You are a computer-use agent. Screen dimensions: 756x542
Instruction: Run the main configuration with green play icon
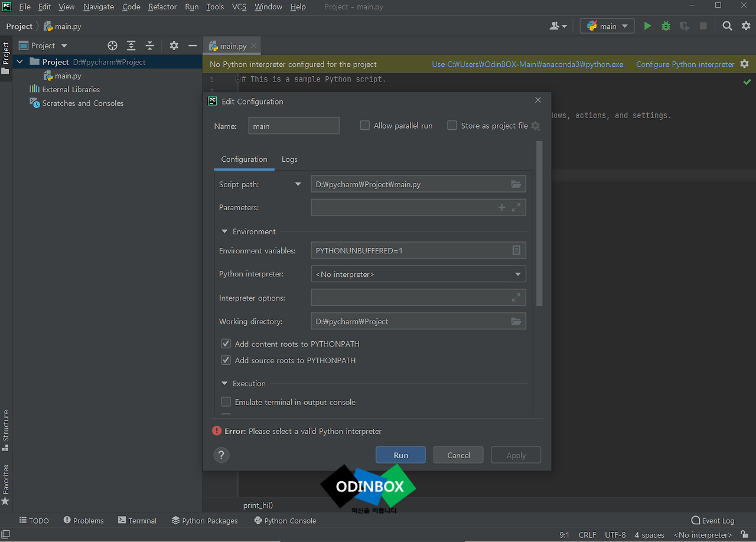click(x=647, y=26)
